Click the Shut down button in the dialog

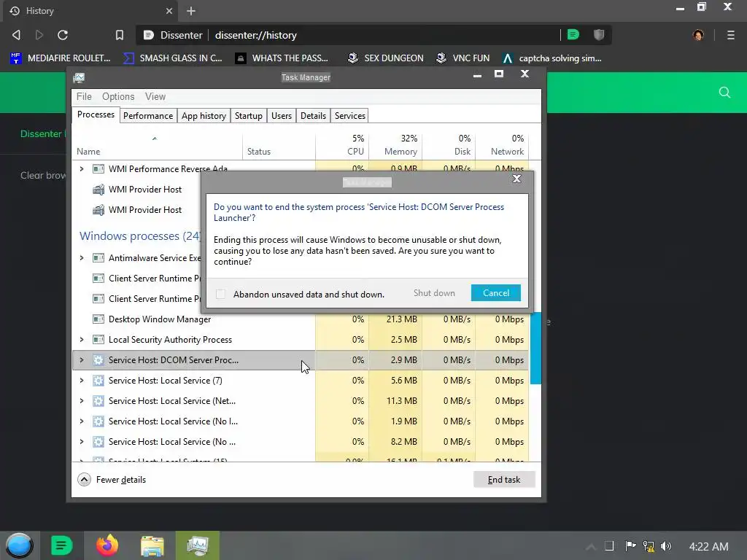pyautogui.click(x=434, y=293)
